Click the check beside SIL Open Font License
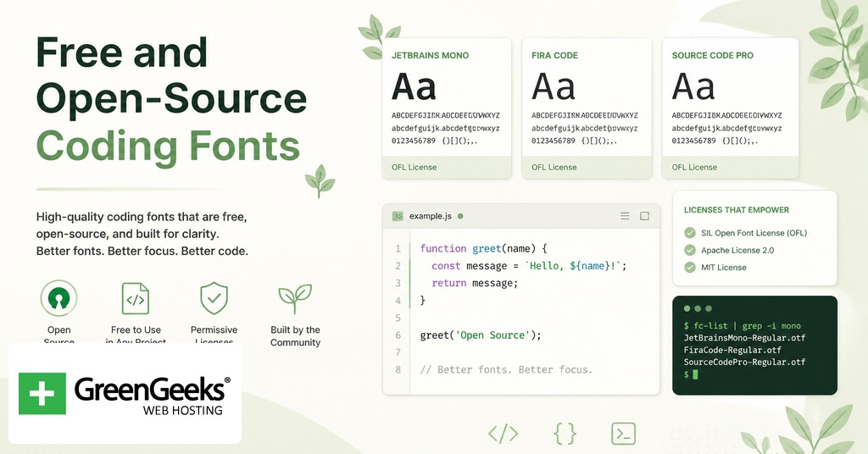 pos(690,233)
